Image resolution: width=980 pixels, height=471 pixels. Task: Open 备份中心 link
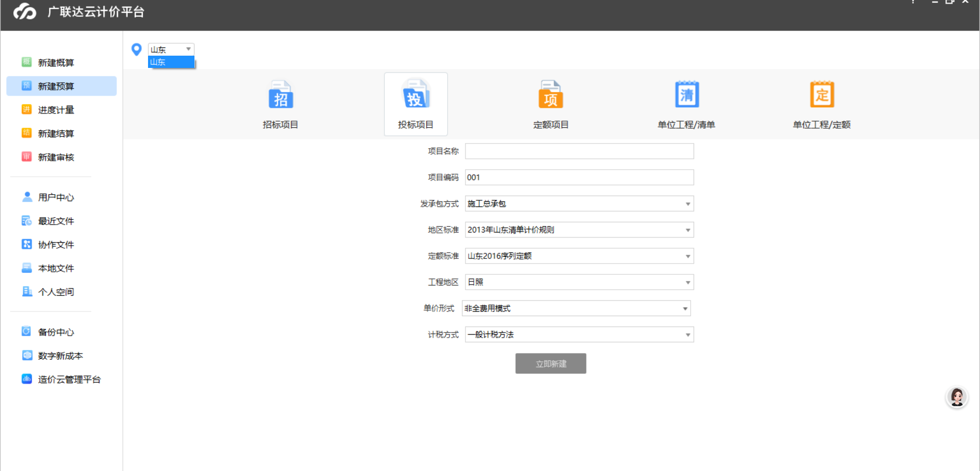click(56, 332)
